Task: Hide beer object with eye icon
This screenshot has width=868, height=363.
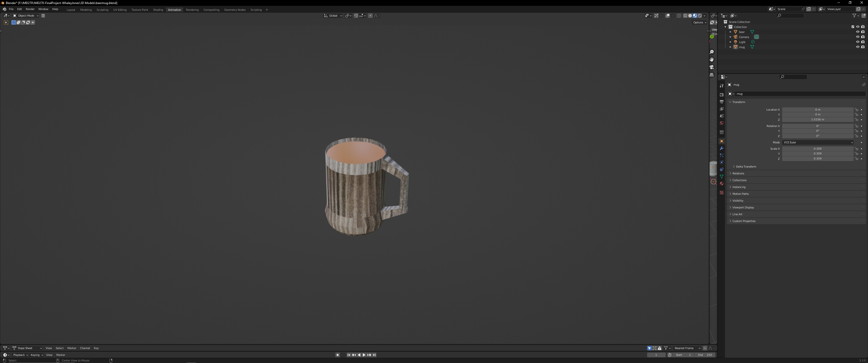Action: [x=858, y=32]
